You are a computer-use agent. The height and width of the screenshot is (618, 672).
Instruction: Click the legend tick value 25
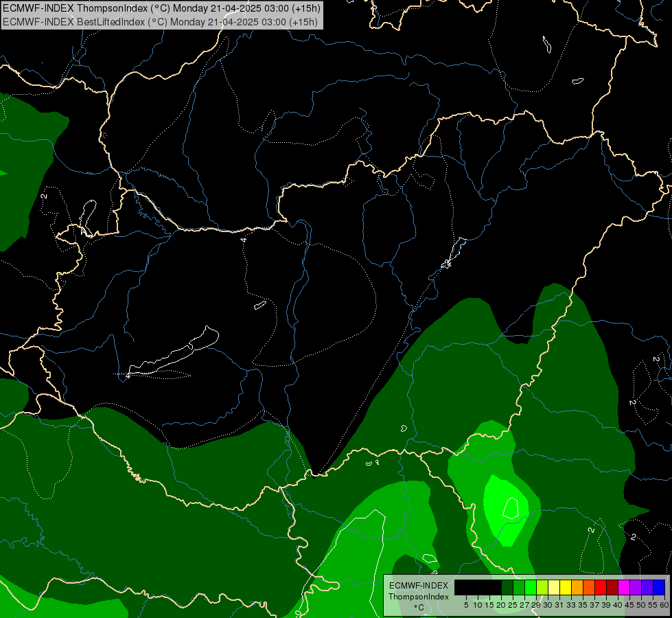(x=513, y=605)
